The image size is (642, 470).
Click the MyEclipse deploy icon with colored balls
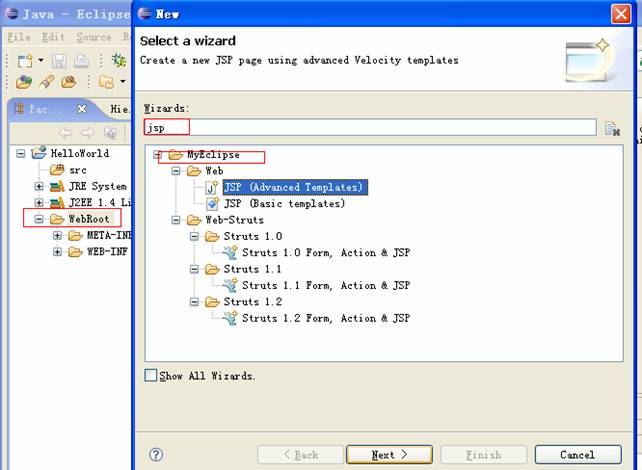24,81
